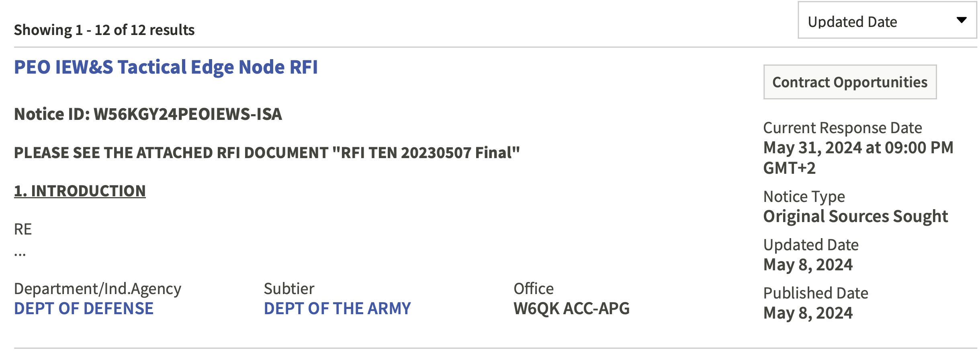The width and height of the screenshot is (980, 352).
Task: Click the Notice Type label
Action: [x=804, y=196]
